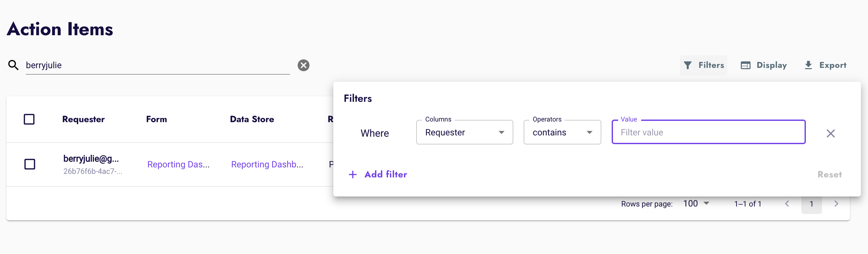
Task: Open the Reporting Dashb... data store link
Action: tap(267, 164)
